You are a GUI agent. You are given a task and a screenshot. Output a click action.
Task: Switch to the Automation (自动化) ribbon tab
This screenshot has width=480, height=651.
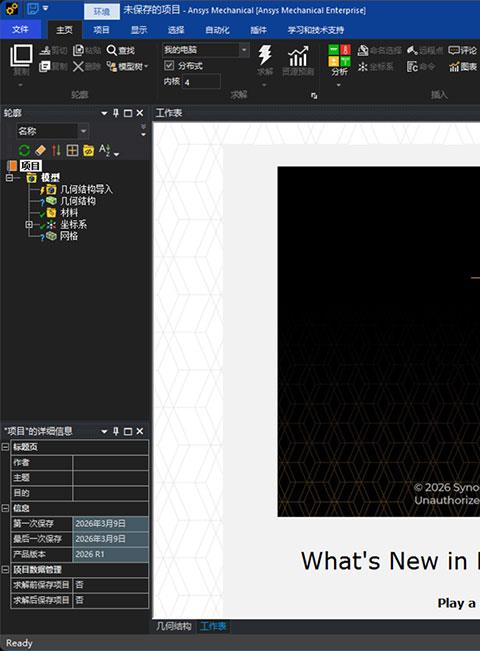(x=217, y=30)
